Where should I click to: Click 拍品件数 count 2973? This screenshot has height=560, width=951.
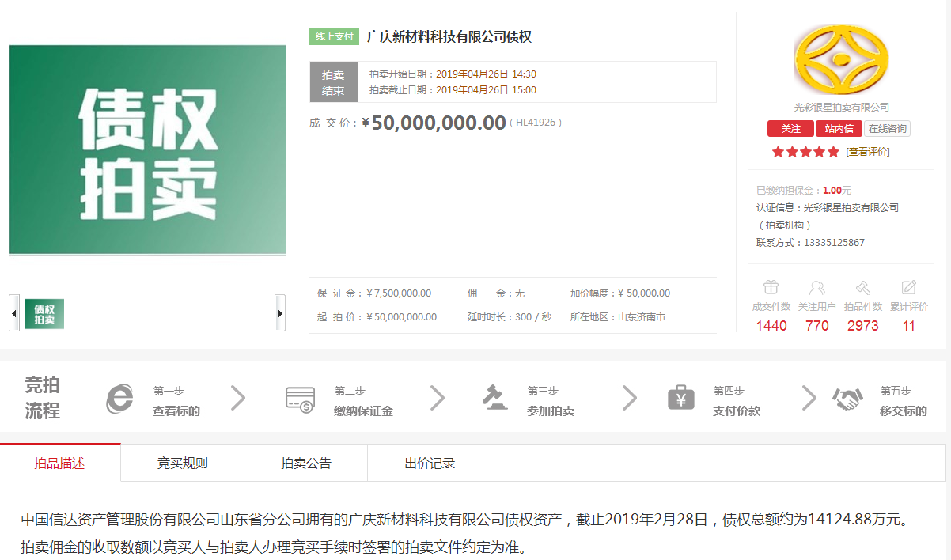point(863,325)
